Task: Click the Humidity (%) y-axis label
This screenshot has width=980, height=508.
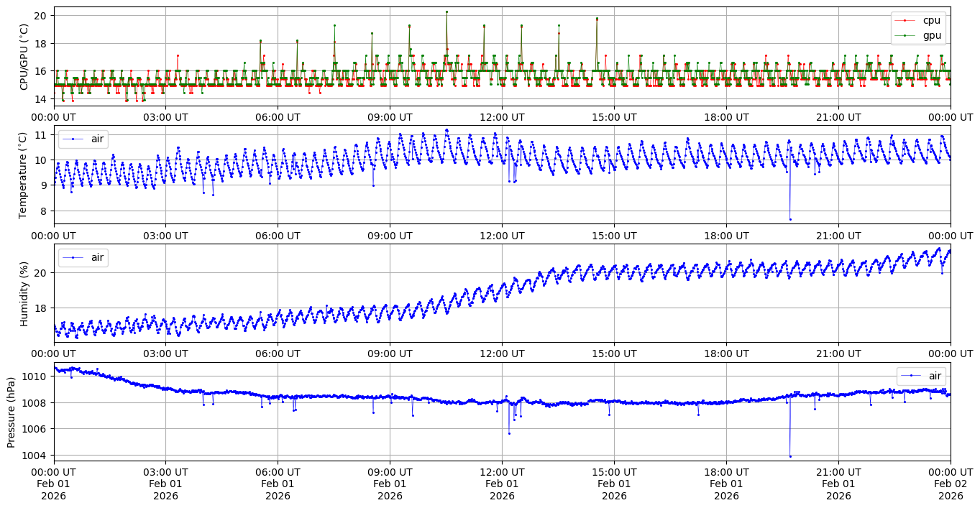Action: point(24,293)
